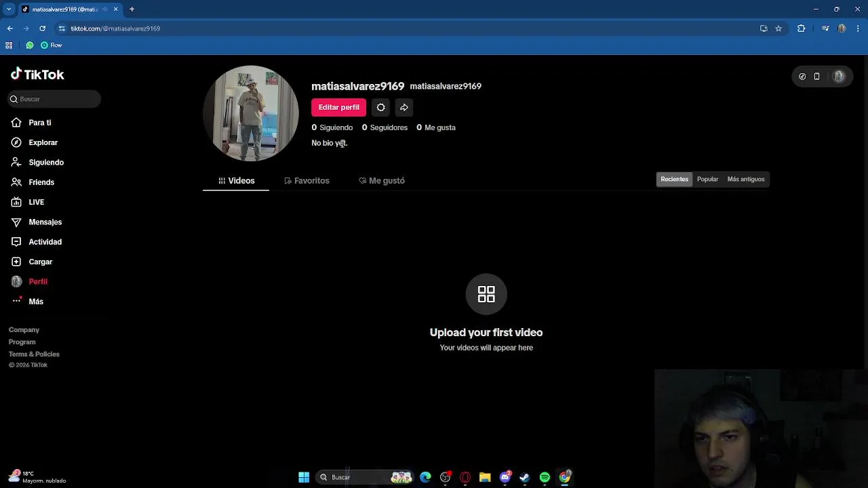This screenshot has height=488, width=868.
Task: Click the Editar perfil button
Action: [x=338, y=107]
